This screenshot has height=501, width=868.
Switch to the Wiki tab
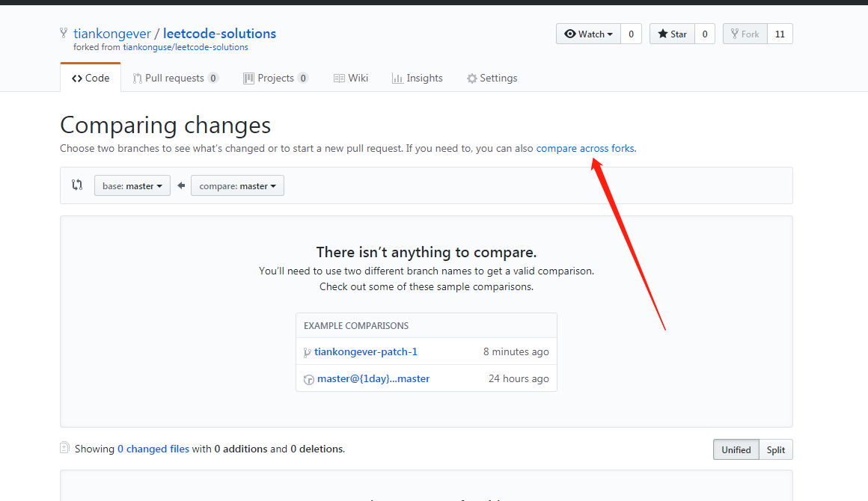pyautogui.click(x=351, y=78)
